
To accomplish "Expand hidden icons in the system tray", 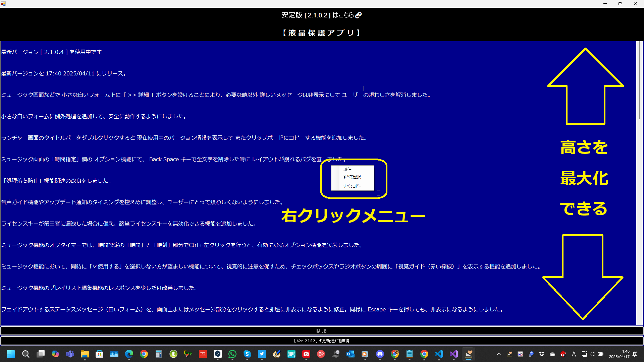I will point(499,354).
